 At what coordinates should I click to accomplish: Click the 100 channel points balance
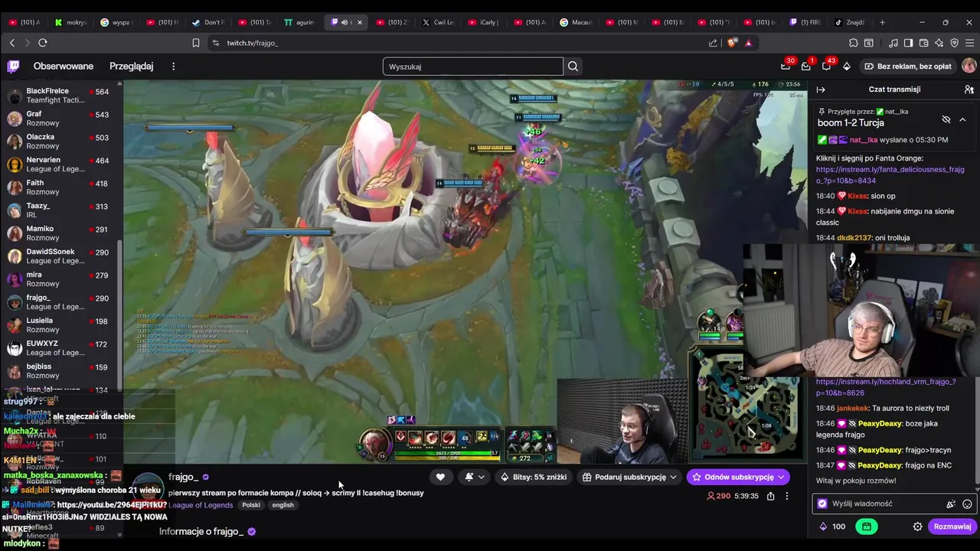pos(832,527)
